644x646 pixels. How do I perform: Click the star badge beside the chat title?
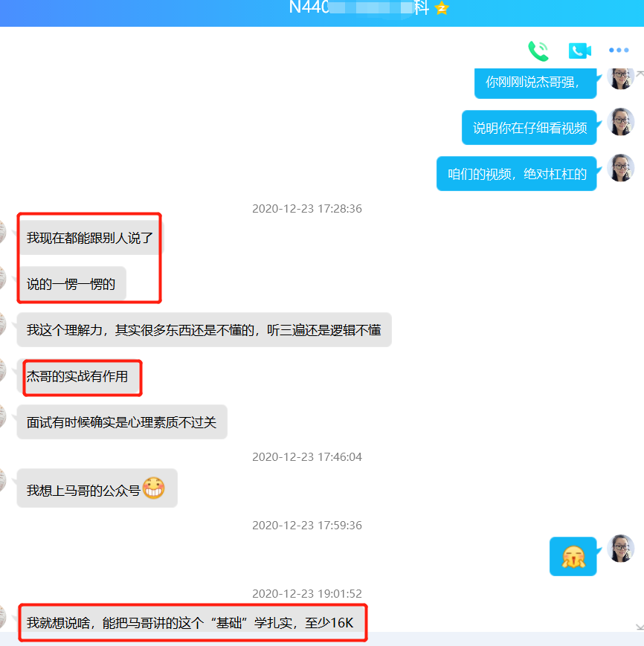point(442,9)
